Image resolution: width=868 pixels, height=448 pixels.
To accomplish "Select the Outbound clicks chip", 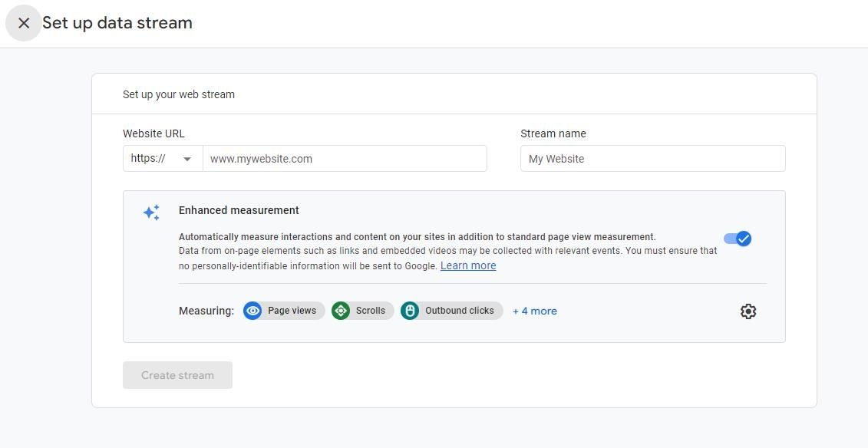I will coord(451,311).
